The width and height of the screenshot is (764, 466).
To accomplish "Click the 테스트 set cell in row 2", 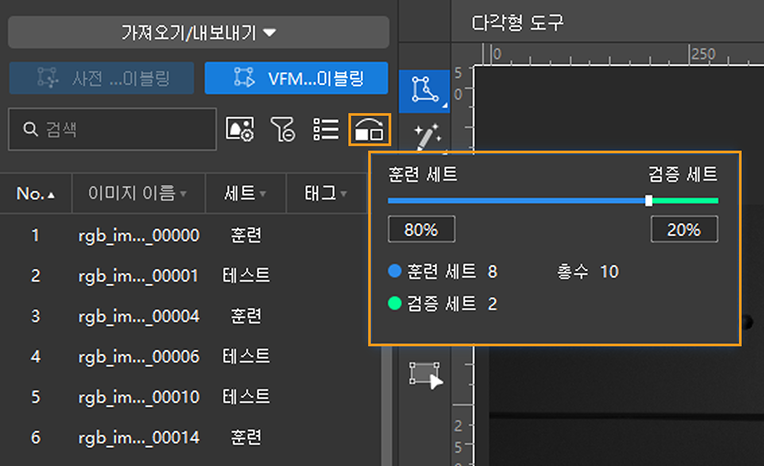I will coord(246,276).
